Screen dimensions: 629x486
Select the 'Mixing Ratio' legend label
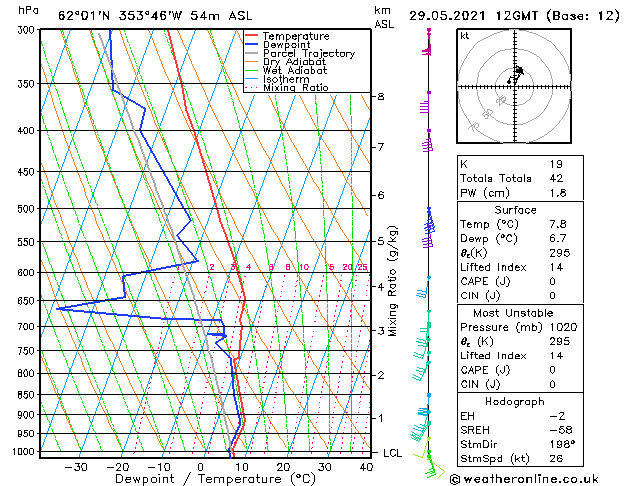[x=296, y=87]
